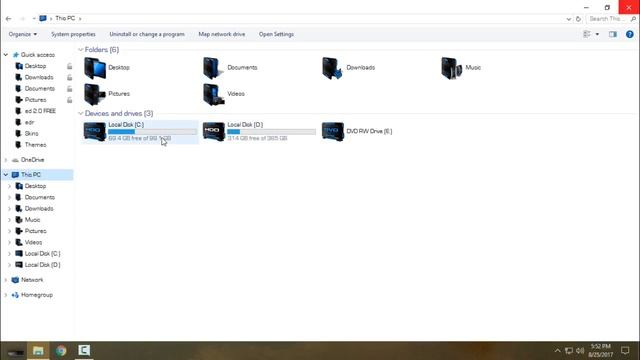Click Open Settings

point(276,34)
